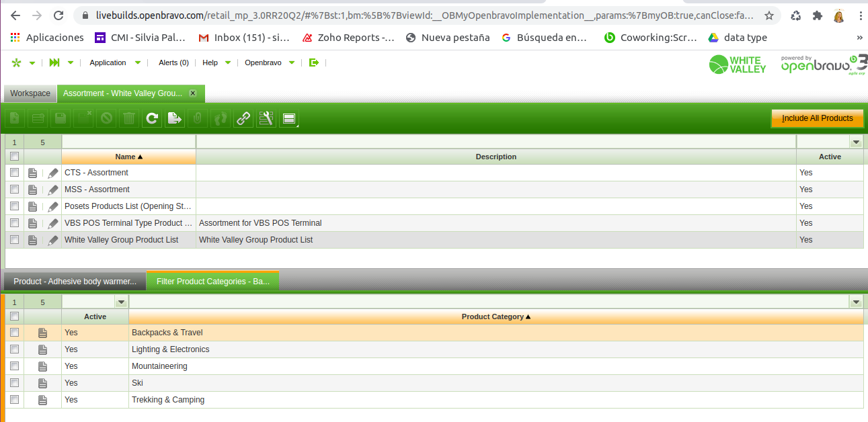Click the save floppy disk icon
868x422 pixels.
61,118
